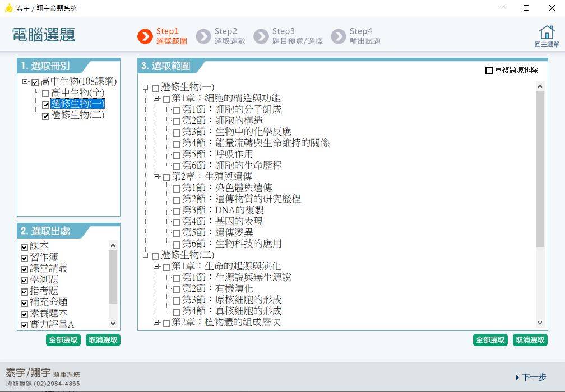Collapse 第2章：植物體的組成層次 node
Viewport: 565px width, 392px height.
pos(156,323)
